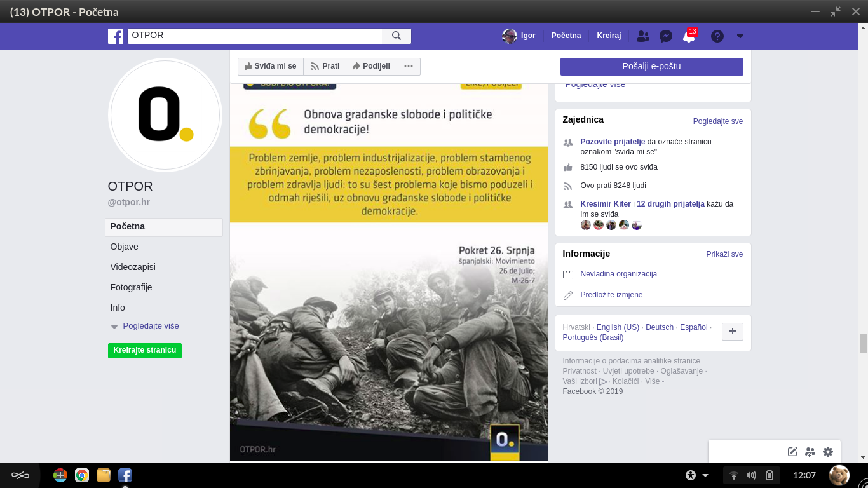Open the page settings gear icon
This screenshot has width=868, height=488.
click(x=827, y=451)
